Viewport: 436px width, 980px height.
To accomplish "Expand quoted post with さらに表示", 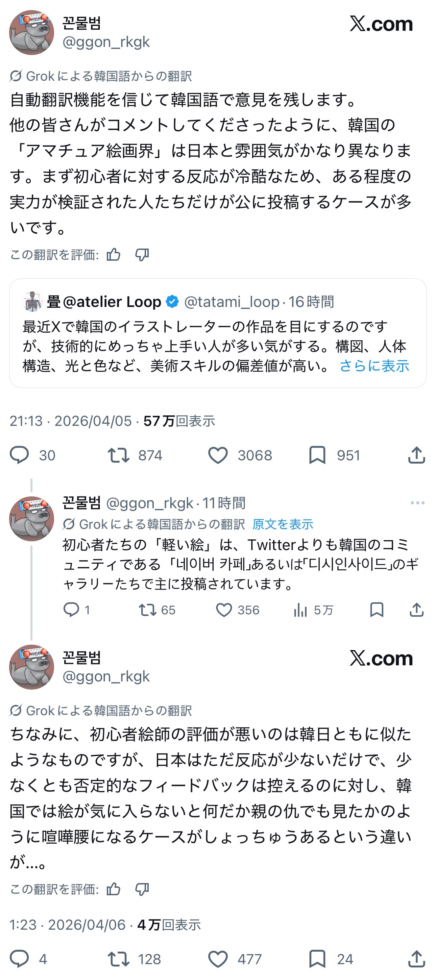I will (374, 366).
